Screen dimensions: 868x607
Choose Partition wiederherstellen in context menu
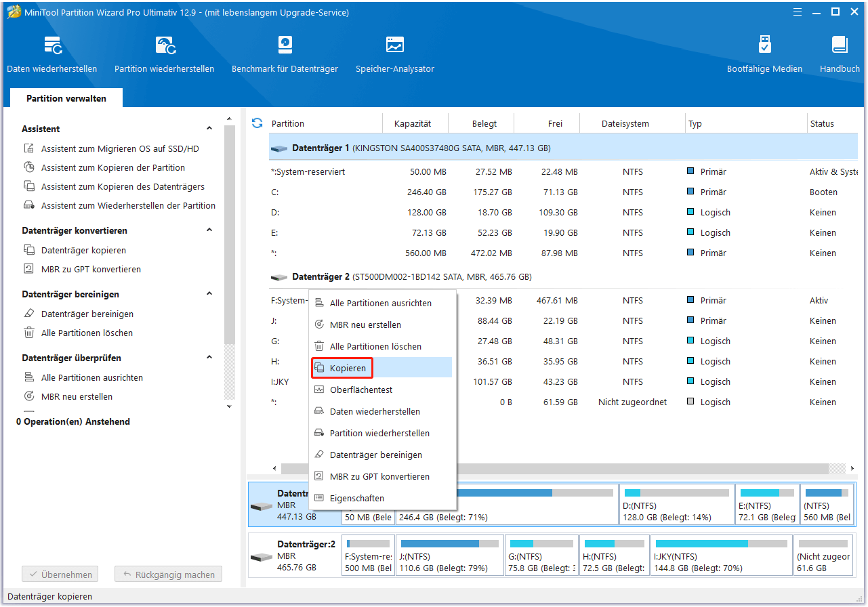tap(381, 433)
